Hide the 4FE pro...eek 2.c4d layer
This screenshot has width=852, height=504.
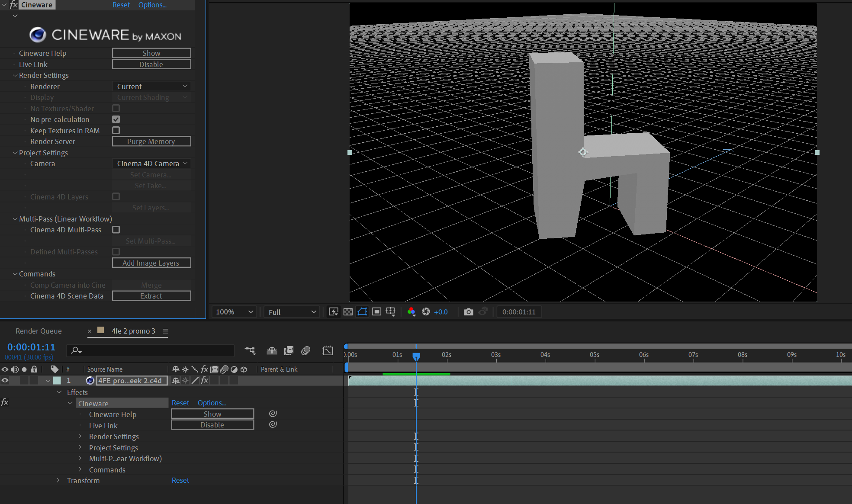(x=5, y=380)
